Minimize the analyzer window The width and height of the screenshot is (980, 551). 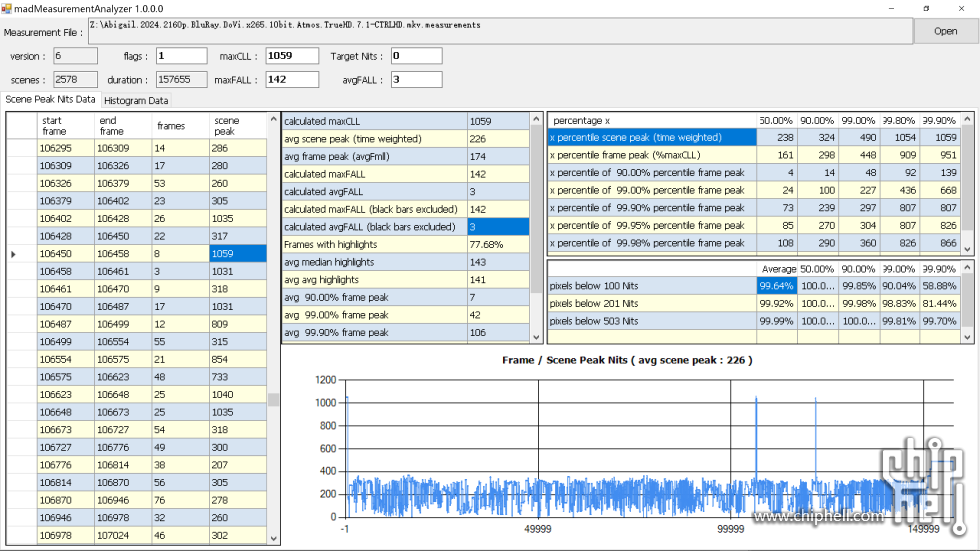(892, 8)
